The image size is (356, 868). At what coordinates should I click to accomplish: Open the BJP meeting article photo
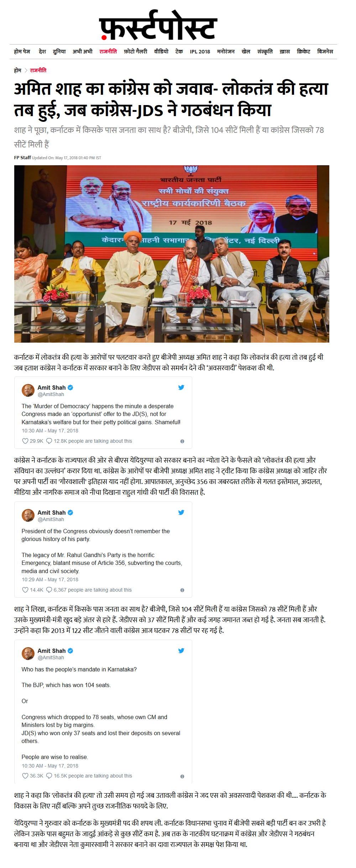point(172,254)
